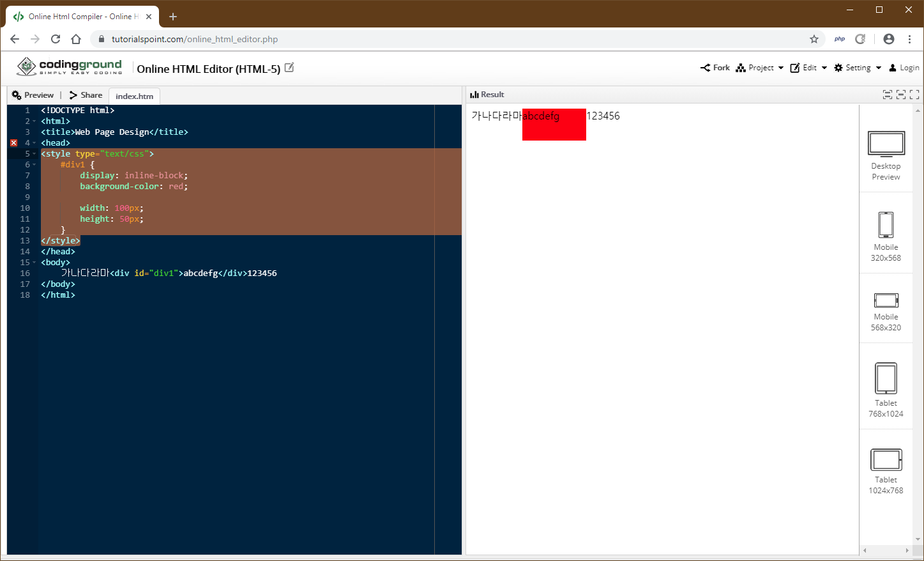Click the second result panel layout icon
Image resolution: width=924 pixels, height=561 pixels.
tap(901, 95)
